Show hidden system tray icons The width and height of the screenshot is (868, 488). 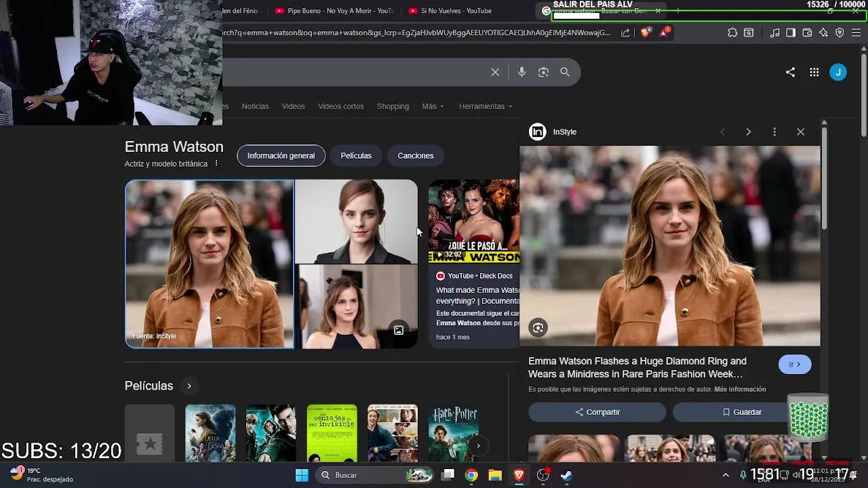tap(726, 475)
